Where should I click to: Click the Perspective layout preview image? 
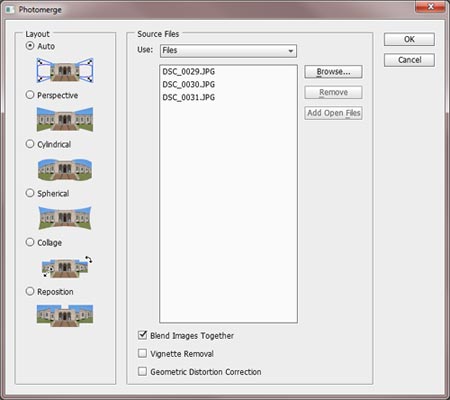[x=65, y=119]
